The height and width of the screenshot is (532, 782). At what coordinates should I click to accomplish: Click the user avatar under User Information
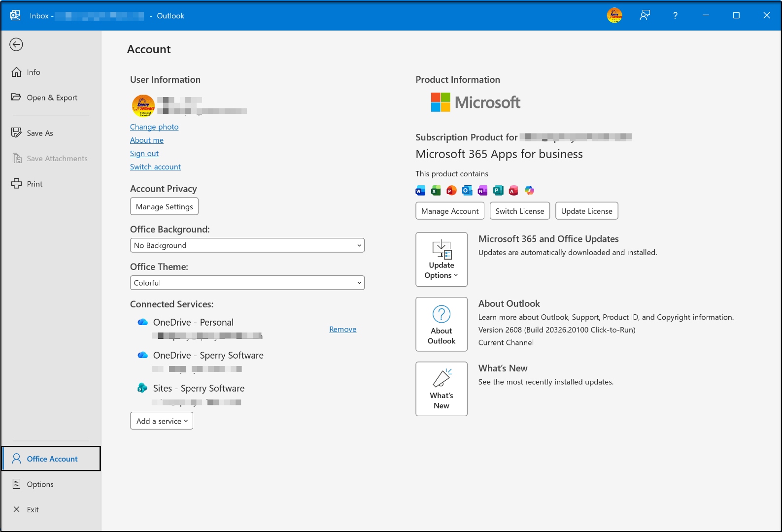pyautogui.click(x=143, y=106)
